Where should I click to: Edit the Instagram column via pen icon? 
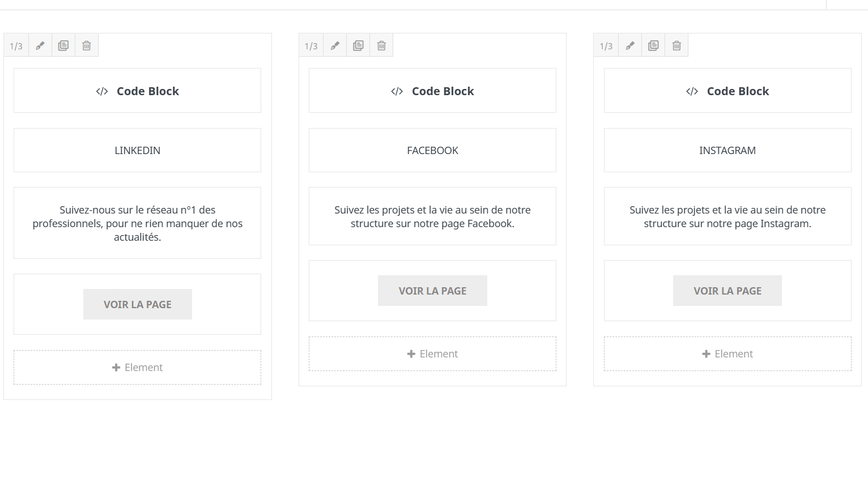(630, 46)
